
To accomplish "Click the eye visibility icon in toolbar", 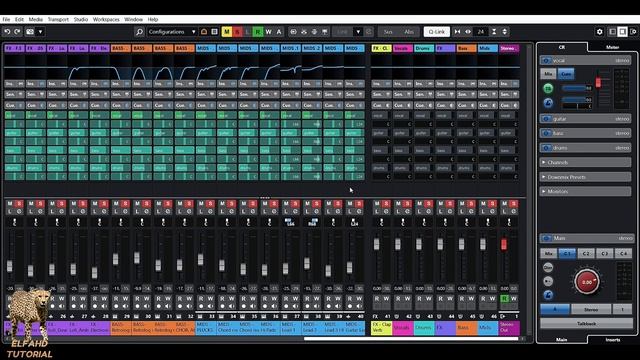I will pyautogui.click(x=468, y=31).
